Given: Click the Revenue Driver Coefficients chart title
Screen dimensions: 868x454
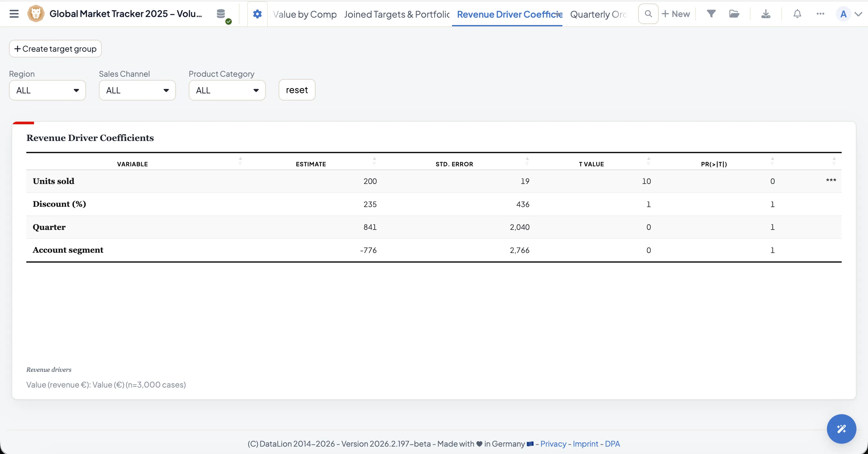Looking at the screenshot, I should coord(90,138).
